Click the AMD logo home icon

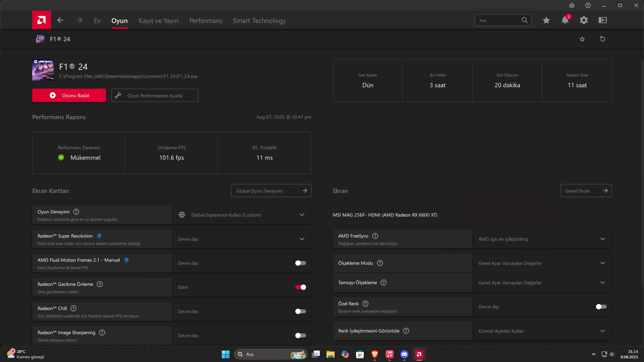coord(42,20)
